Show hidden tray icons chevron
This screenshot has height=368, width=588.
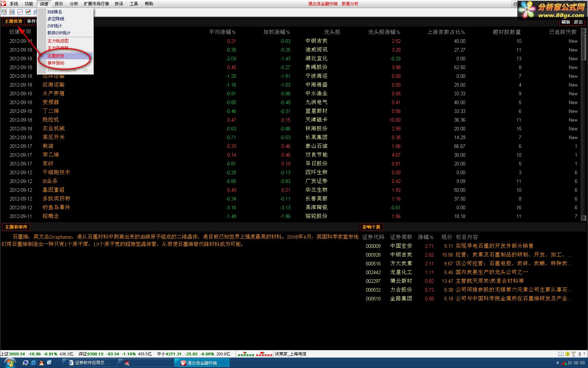point(558,363)
